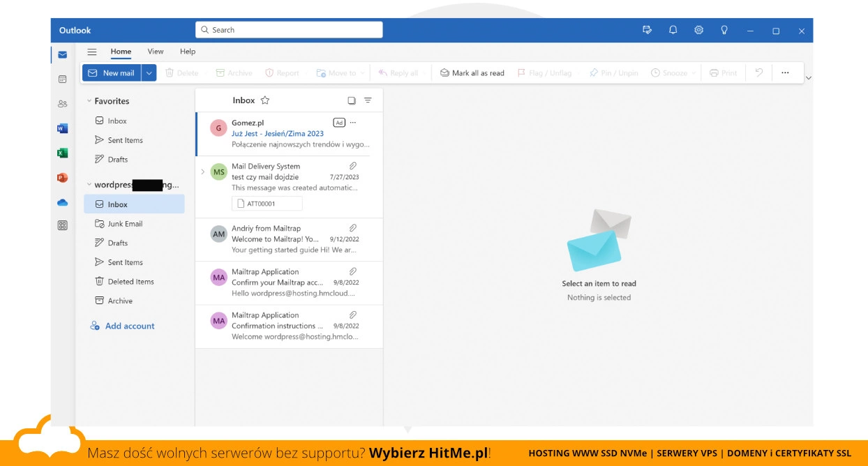The height and width of the screenshot is (466, 868).
Task: Click the New mail button
Action: [x=112, y=73]
